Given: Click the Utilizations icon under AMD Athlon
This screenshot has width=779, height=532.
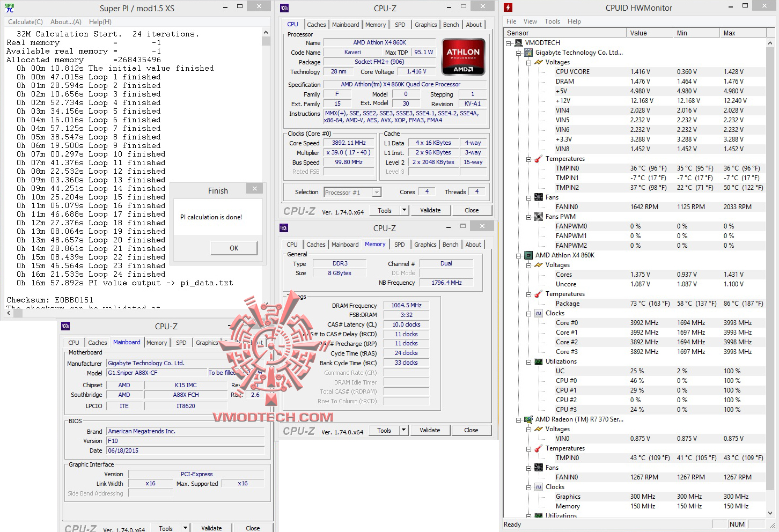Looking at the screenshot, I should point(539,361).
